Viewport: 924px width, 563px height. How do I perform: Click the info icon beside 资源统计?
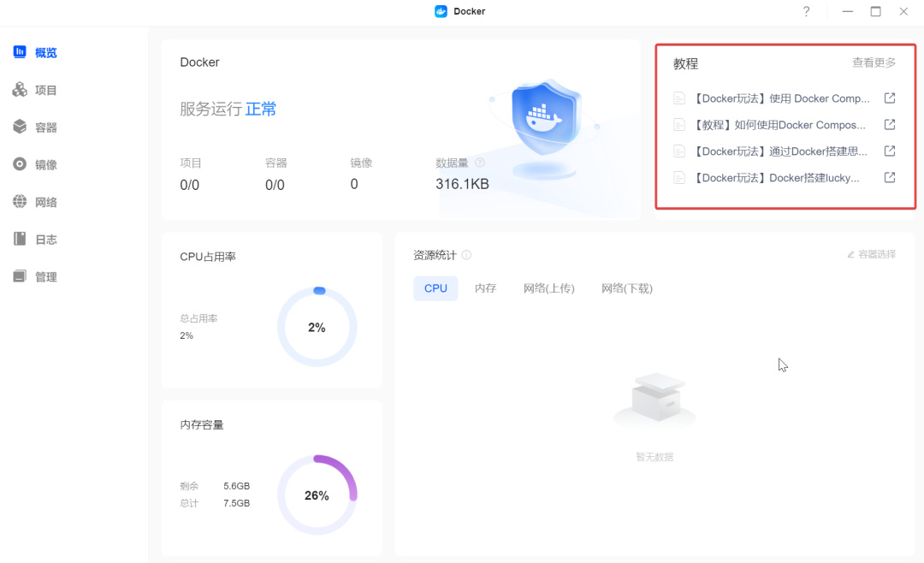[x=466, y=255]
